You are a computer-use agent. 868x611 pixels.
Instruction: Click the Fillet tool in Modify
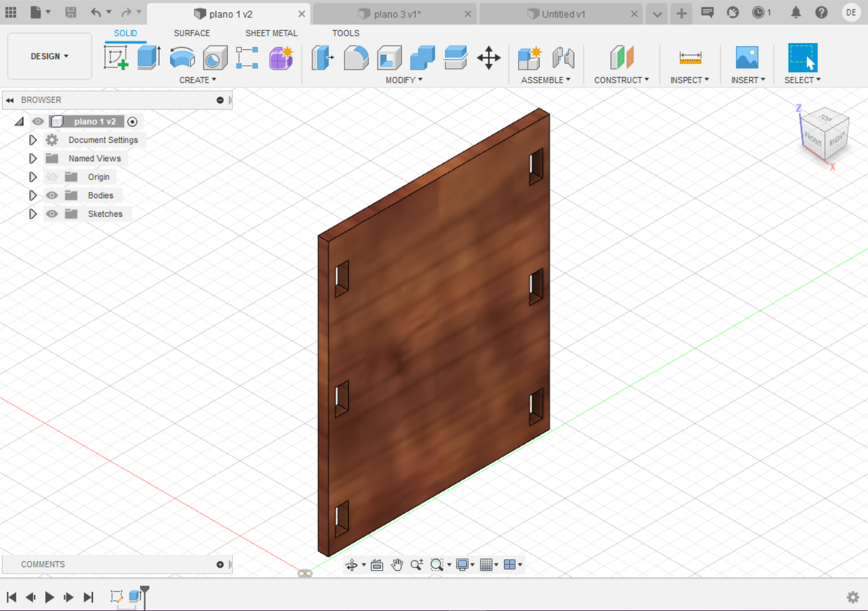coord(356,58)
